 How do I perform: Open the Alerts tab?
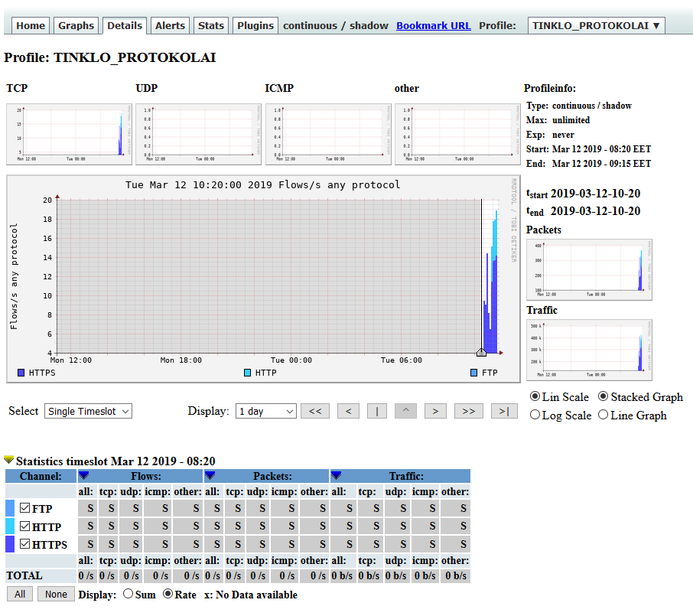[170, 26]
